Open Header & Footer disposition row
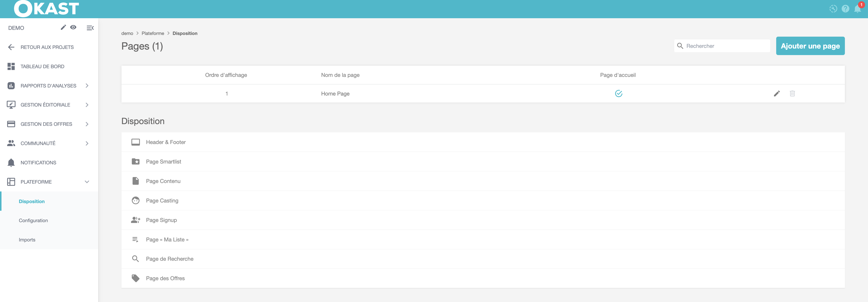This screenshot has width=868, height=302. point(166,142)
